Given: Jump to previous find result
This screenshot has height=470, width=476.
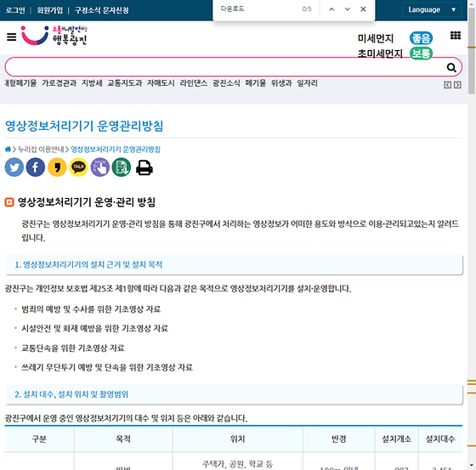Looking at the screenshot, I should coord(331,9).
